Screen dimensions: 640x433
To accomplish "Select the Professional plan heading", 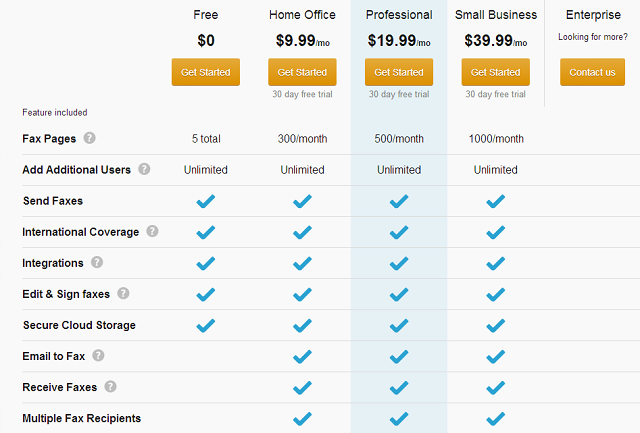I will (x=399, y=15).
